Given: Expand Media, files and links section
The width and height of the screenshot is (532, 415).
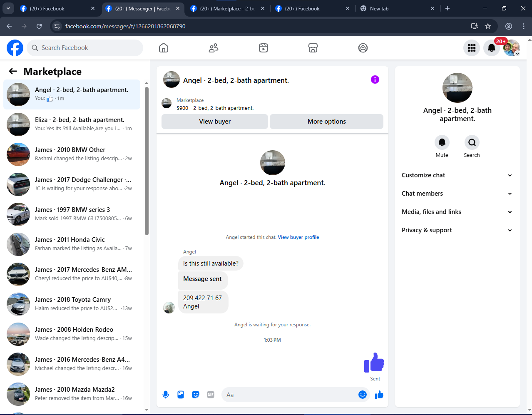Looking at the screenshot, I should 457,212.
